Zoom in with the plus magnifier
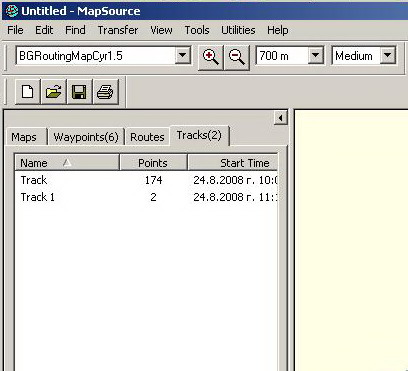This screenshot has width=408, height=371. [x=211, y=57]
